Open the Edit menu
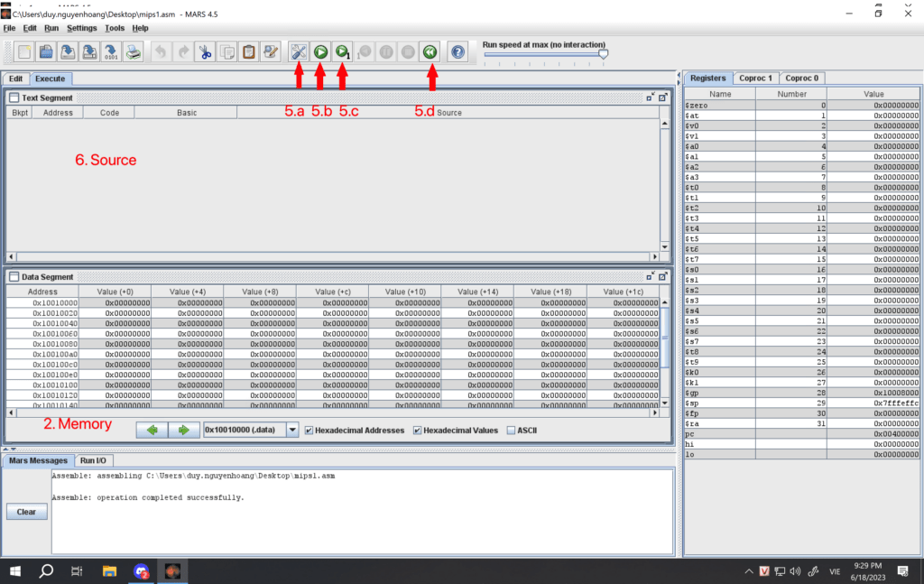The width and height of the screenshot is (924, 584). click(x=30, y=28)
